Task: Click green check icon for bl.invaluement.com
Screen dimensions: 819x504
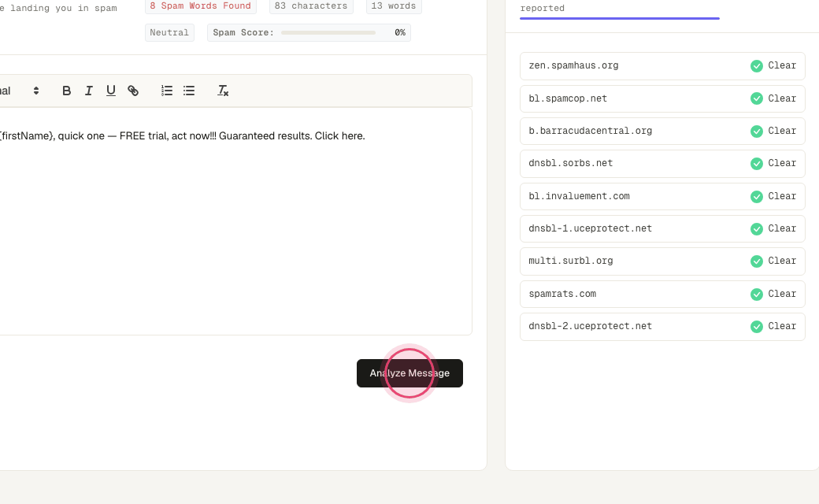Action: pyautogui.click(x=756, y=196)
